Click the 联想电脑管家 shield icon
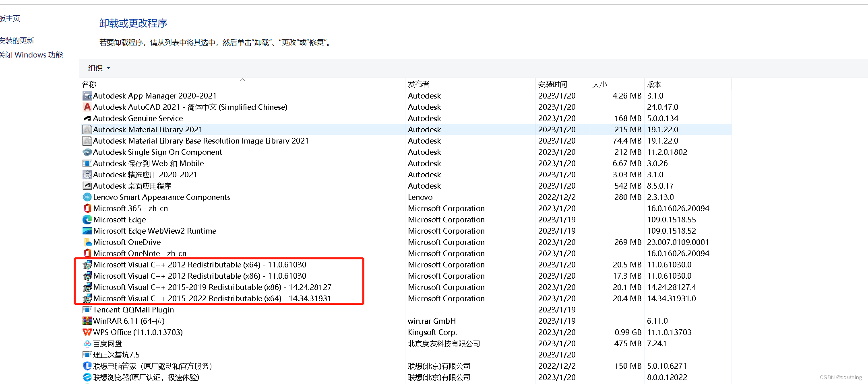Viewport: 868px width, 384px height. click(x=87, y=366)
